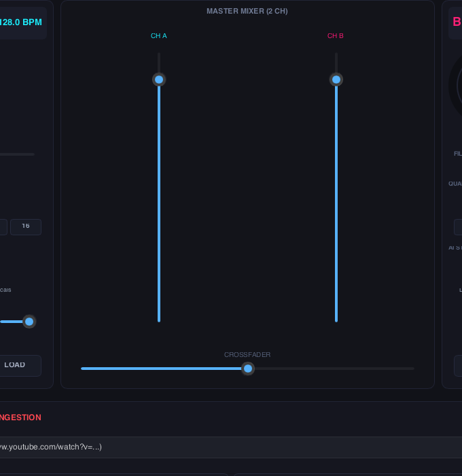Adjust the left deck vocals slider knob
This screenshot has width=462, height=476.
tap(29, 322)
